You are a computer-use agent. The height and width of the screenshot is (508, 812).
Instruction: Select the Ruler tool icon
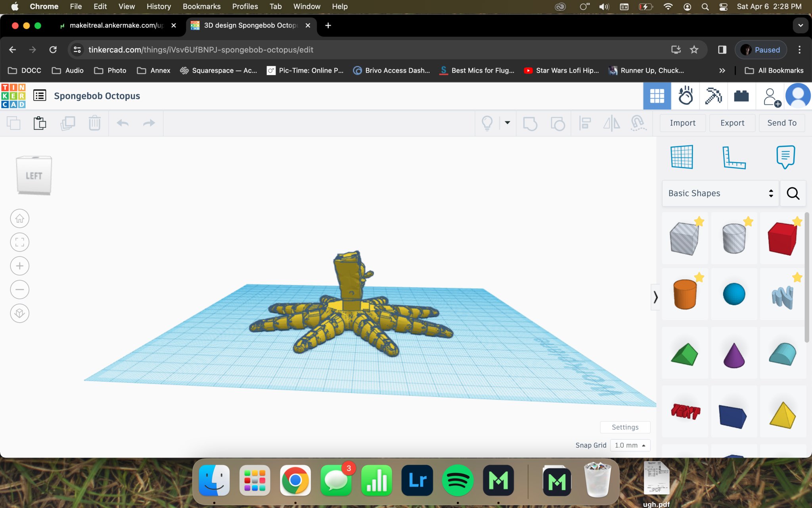click(733, 157)
